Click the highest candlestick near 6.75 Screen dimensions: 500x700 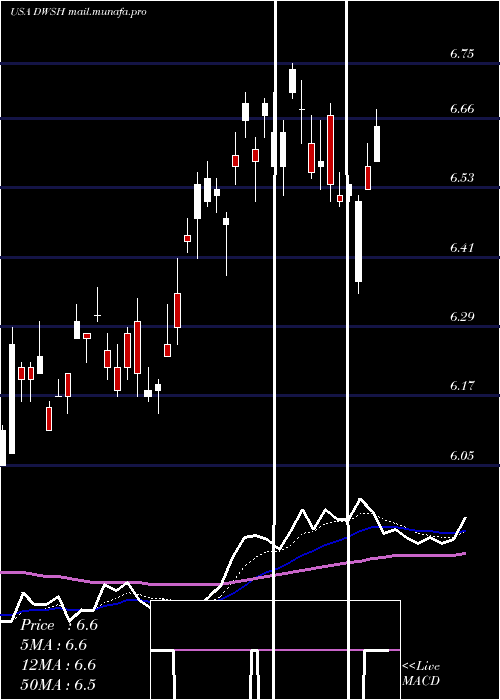pos(292,80)
